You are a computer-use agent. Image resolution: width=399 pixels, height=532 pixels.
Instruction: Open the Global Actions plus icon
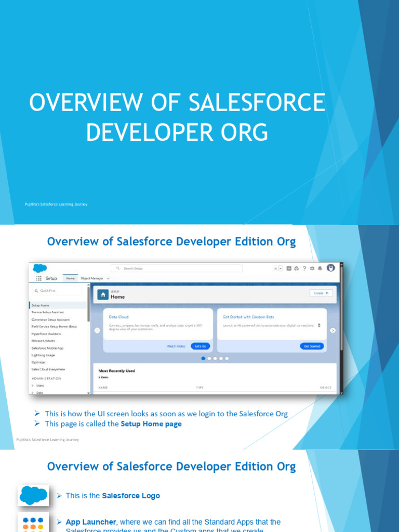(289, 269)
